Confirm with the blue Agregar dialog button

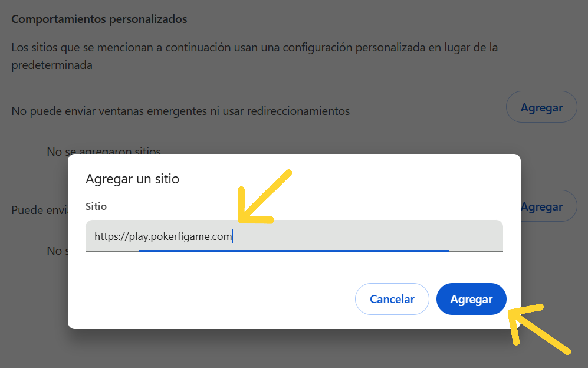point(471,299)
